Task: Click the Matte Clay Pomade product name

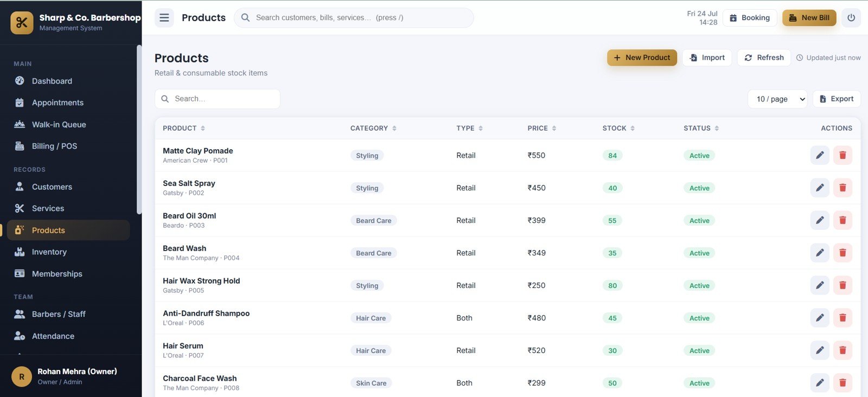Action: coord(198,151)
